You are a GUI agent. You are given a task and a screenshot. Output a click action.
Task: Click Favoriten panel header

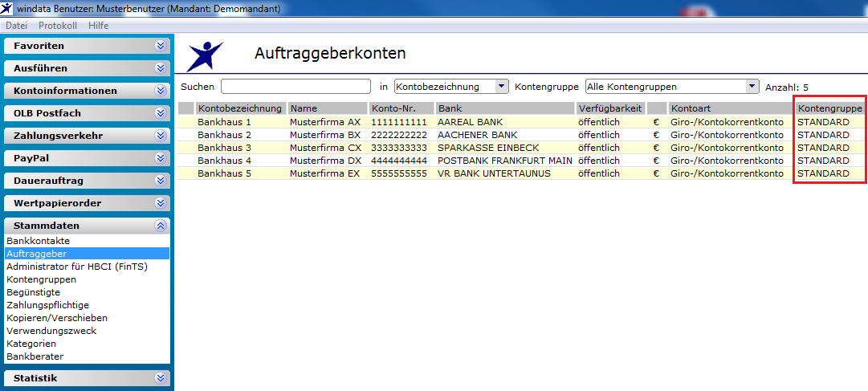(x=87, y=46)
